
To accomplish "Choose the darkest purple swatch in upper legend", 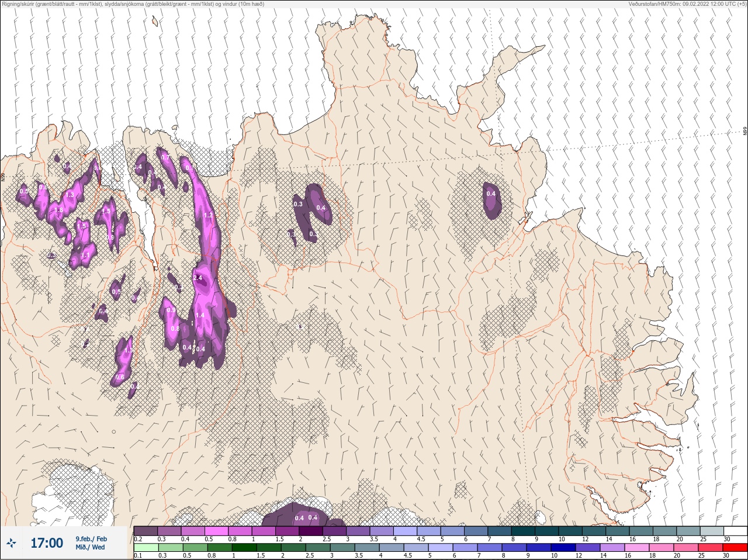I will 311,531.
